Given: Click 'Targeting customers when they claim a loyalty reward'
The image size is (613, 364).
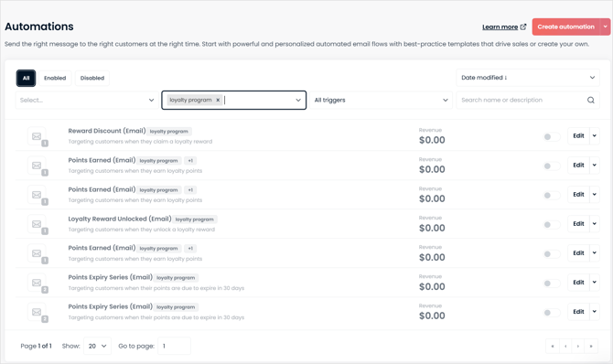Looking at the screenshot, I should 140,142.
